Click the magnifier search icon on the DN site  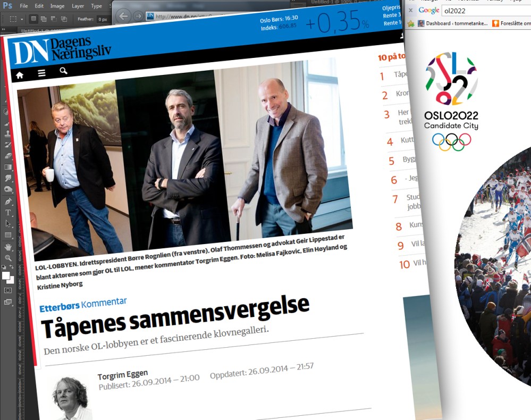63,70
